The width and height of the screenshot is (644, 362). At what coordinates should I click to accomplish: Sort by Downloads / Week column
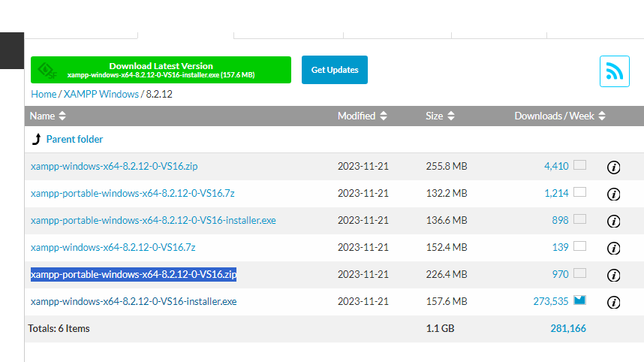point(560,116)
